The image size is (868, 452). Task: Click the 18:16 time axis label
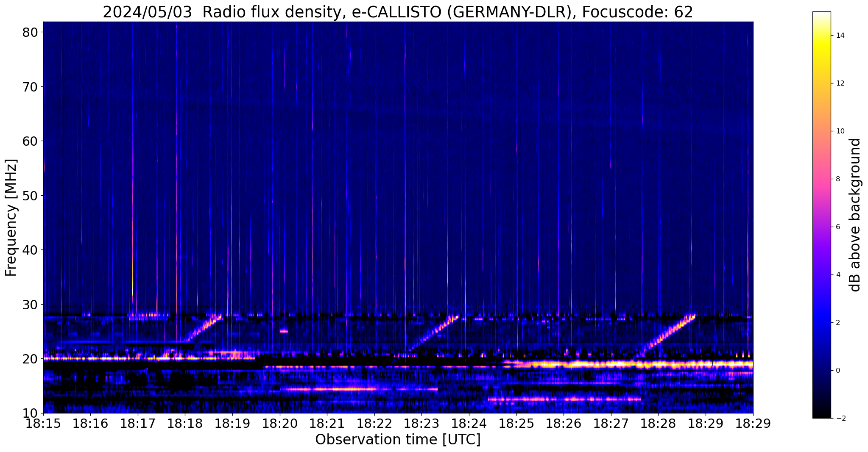coord(90,424)
